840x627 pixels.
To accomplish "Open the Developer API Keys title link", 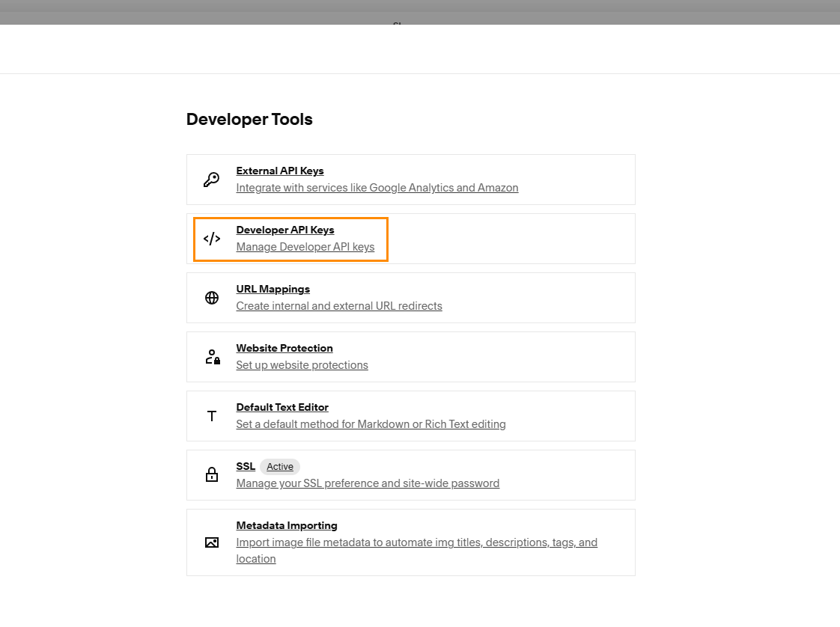I will [x=284, y=230].
